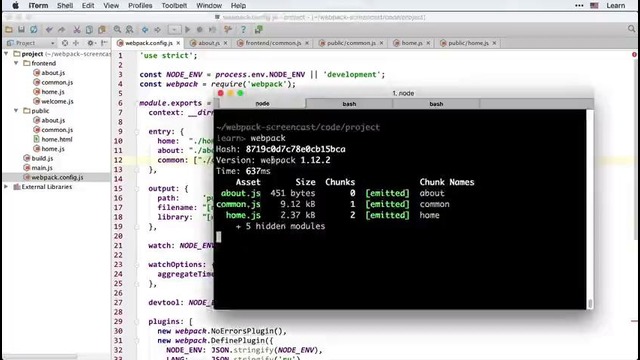
Task: Select the node tab in iTerm
Action: 262,104
